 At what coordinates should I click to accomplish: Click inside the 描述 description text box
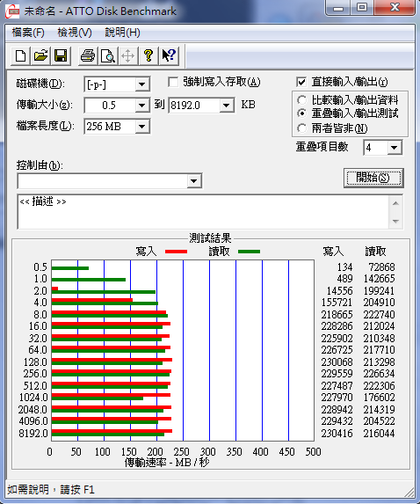[204, 211]
